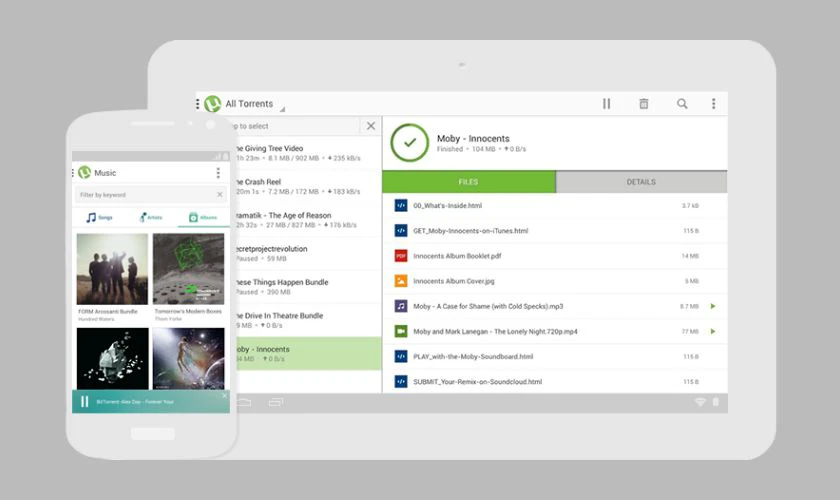Switch to the DETAILS tab
Viewport: 840px width, 500px height.
pos(641,182)
